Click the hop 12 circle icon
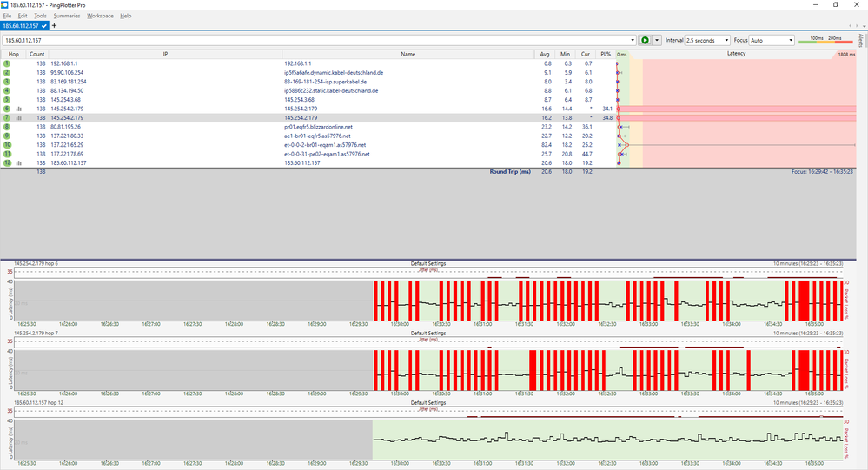The height and width of the screenshot is (470, 868). 7,162
